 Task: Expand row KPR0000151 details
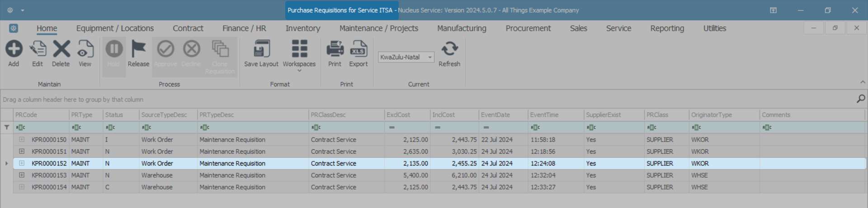(x=22, y=151)
